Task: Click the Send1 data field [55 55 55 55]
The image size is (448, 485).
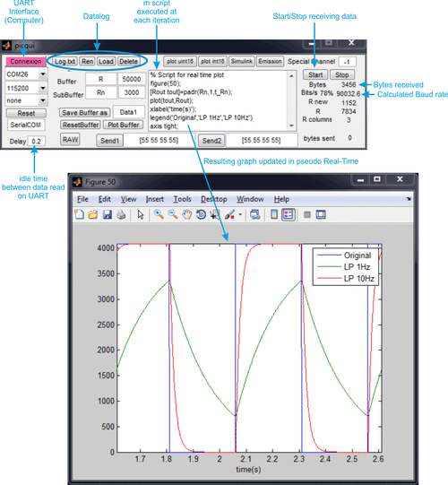Action: coord(159,140)
